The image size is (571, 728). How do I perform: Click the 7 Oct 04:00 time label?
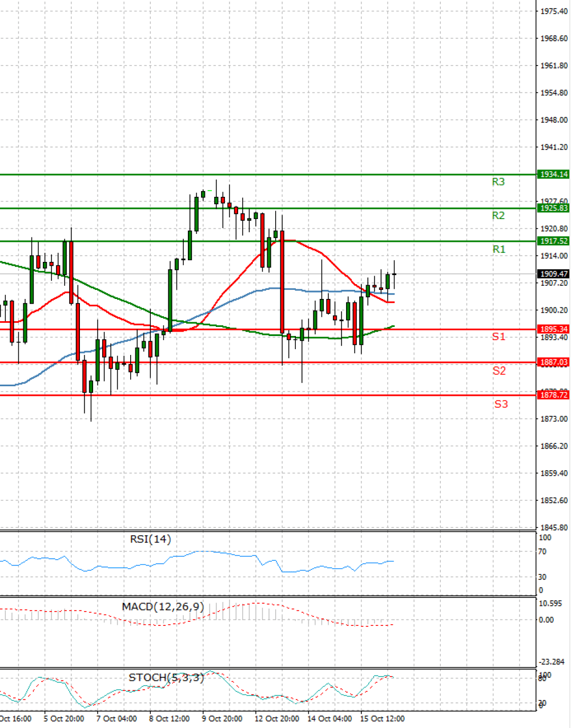click(x=116, y=719)
